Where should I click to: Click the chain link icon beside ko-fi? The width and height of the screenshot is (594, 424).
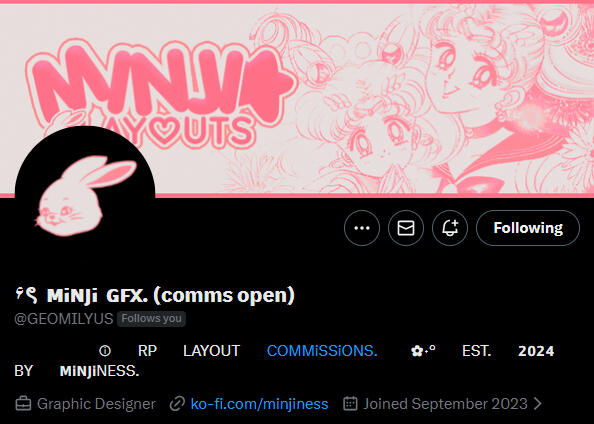pos(177,404)
